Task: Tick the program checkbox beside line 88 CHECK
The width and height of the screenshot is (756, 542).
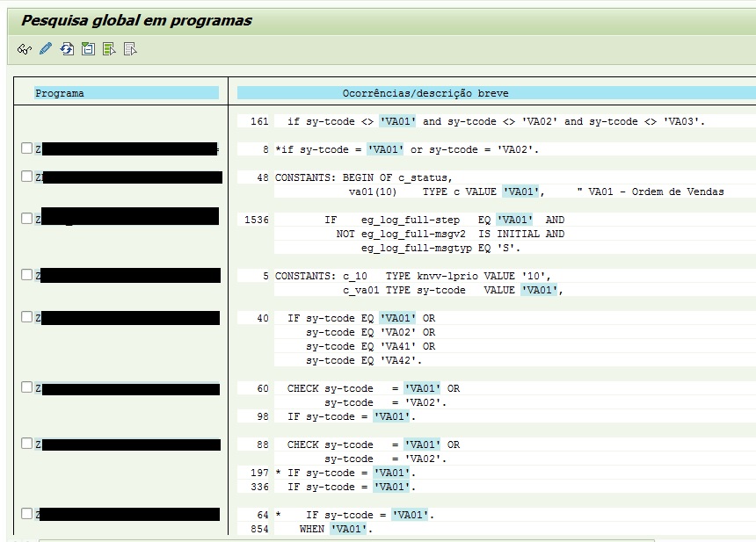Action: click(27, 444)
